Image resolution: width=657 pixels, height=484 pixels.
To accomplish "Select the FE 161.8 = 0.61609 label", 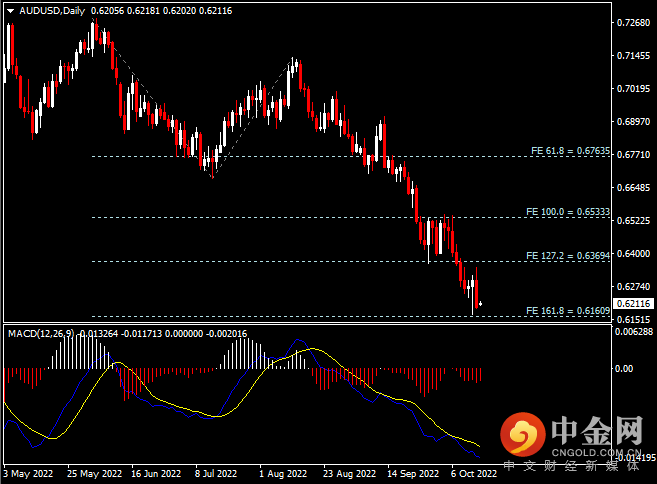I will [568, 311].
